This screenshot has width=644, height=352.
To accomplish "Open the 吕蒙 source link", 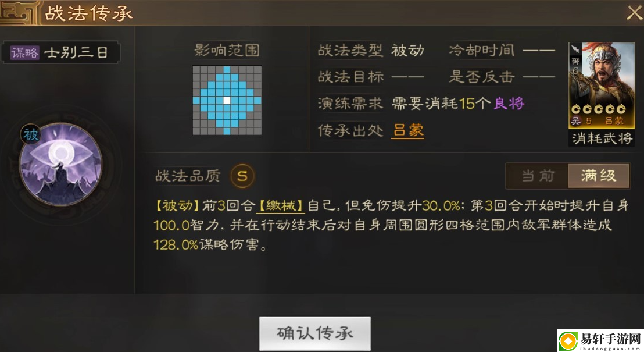I will (407, 130).
